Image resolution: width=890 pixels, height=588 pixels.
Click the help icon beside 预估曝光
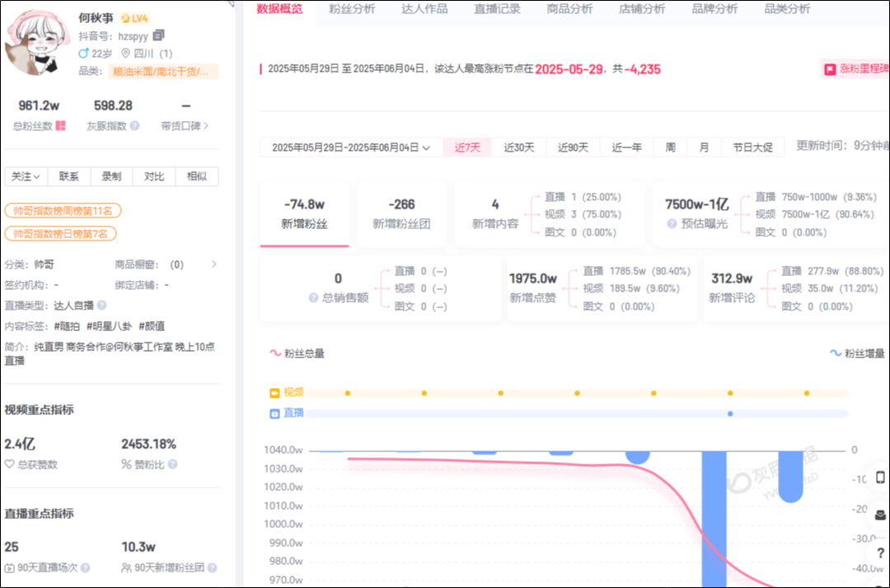[x=673, y=224]
